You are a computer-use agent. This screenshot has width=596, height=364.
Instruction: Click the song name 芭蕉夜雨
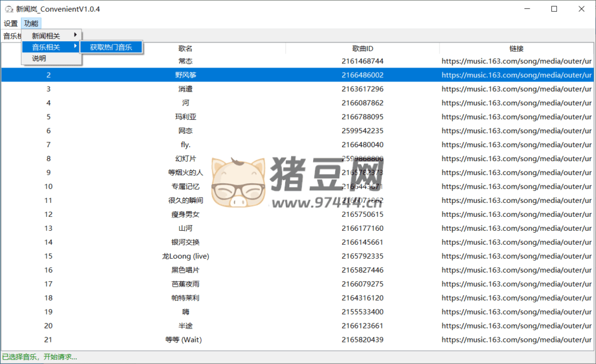(x=185, y=284)
